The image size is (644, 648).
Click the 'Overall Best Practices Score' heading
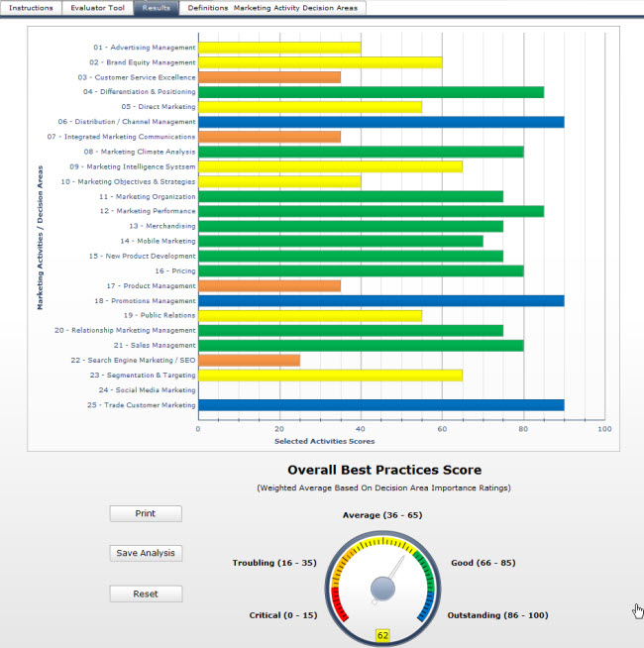(x=384, y=470)
